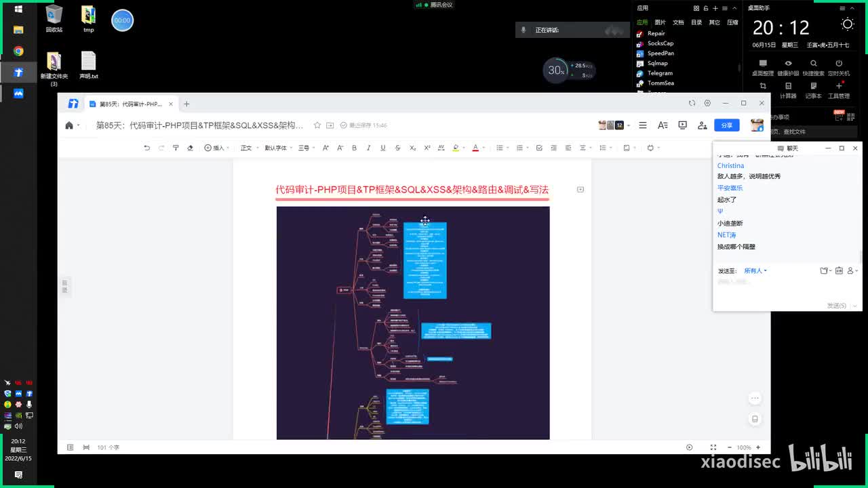868x488 pixels.
Task: Open the 计算器 calculator tool
Action: pyautogui.click(x=788, y=91)
